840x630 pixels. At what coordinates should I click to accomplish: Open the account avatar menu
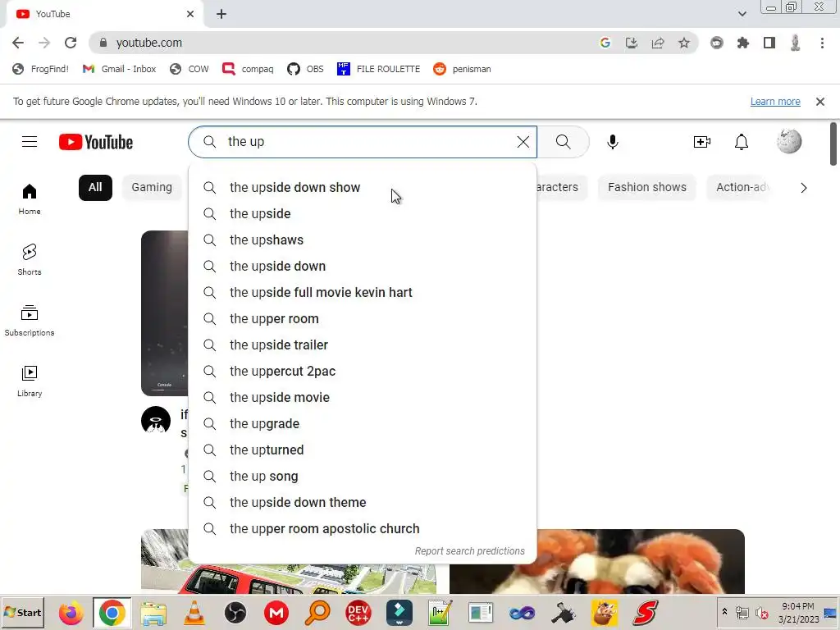pyautogui.click(x=789, y=142)
